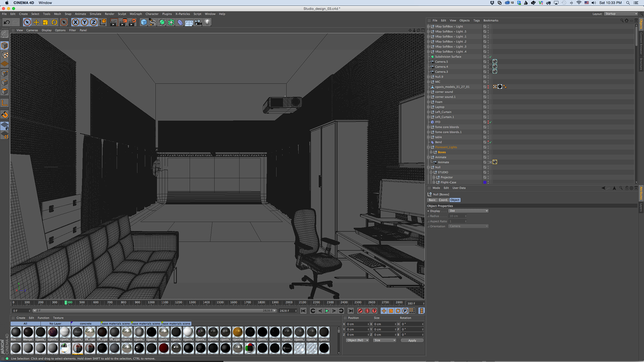Click the Undo arrow in the toolbar
644x362 pixels.
click(x=7, y=22)
